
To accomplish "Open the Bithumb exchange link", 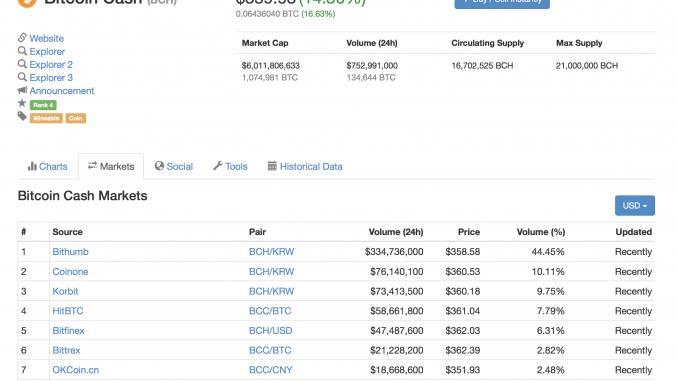I will pyautogui.click(x=70, y=252).
